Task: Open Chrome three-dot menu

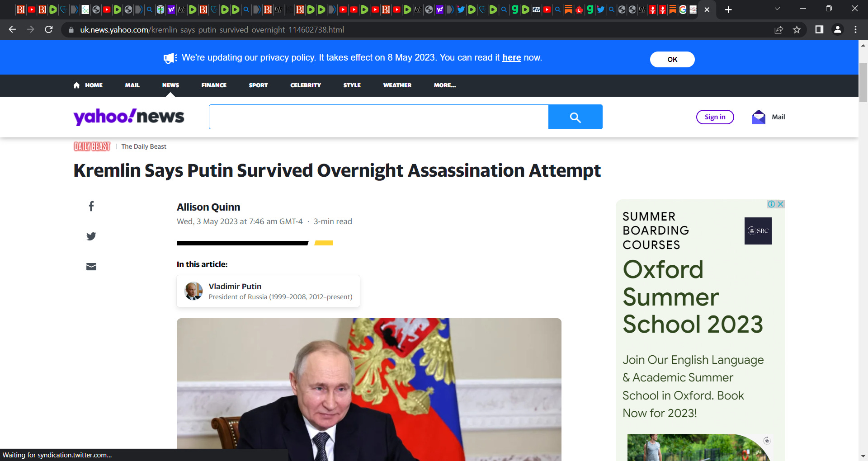Action: pyautogui.click(x=855, y=29)
